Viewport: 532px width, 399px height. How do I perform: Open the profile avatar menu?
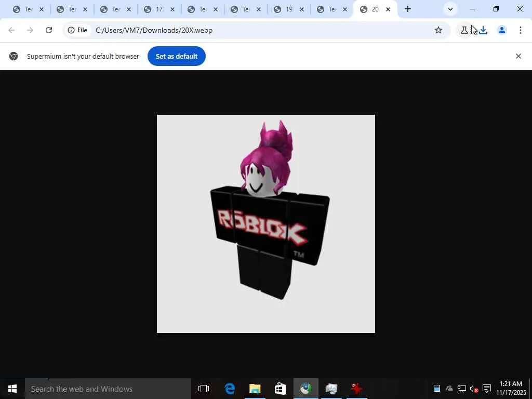pos(502,30)
